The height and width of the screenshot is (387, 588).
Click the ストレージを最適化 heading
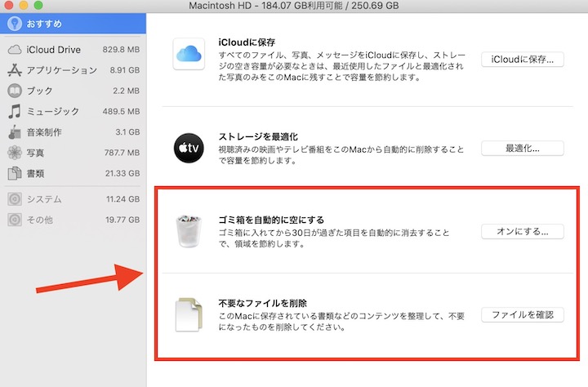tap(258, 136)
